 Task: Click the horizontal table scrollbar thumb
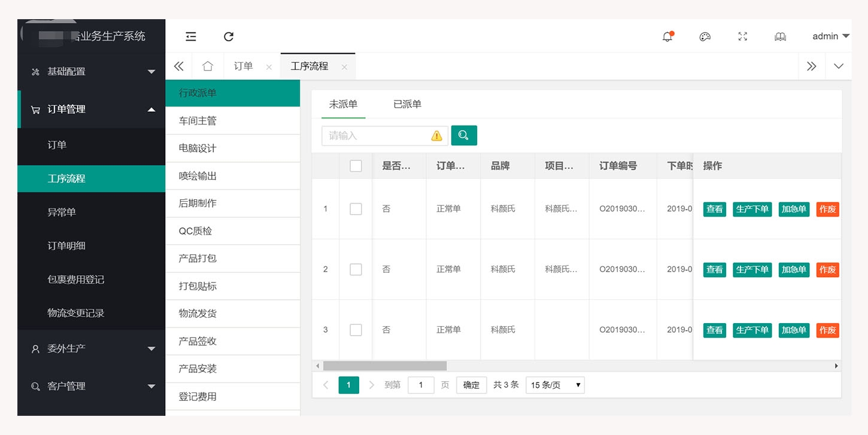click(384, 366)
